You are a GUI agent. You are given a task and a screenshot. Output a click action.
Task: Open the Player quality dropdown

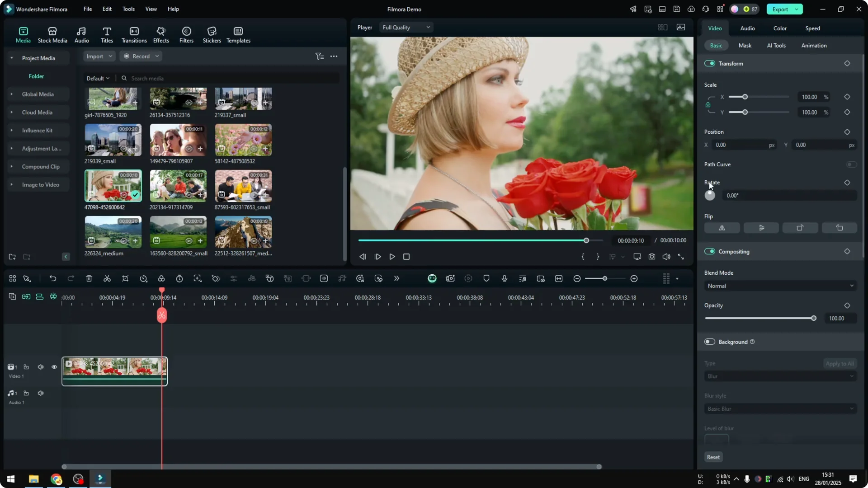click(406, 27)
